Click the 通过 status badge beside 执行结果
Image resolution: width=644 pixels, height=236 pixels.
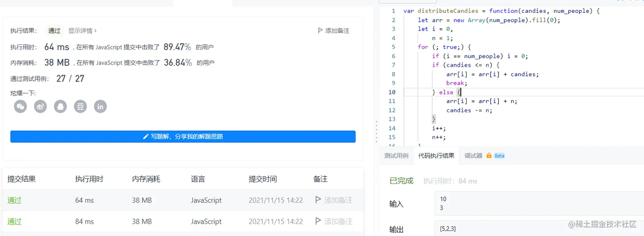(55, 31)
